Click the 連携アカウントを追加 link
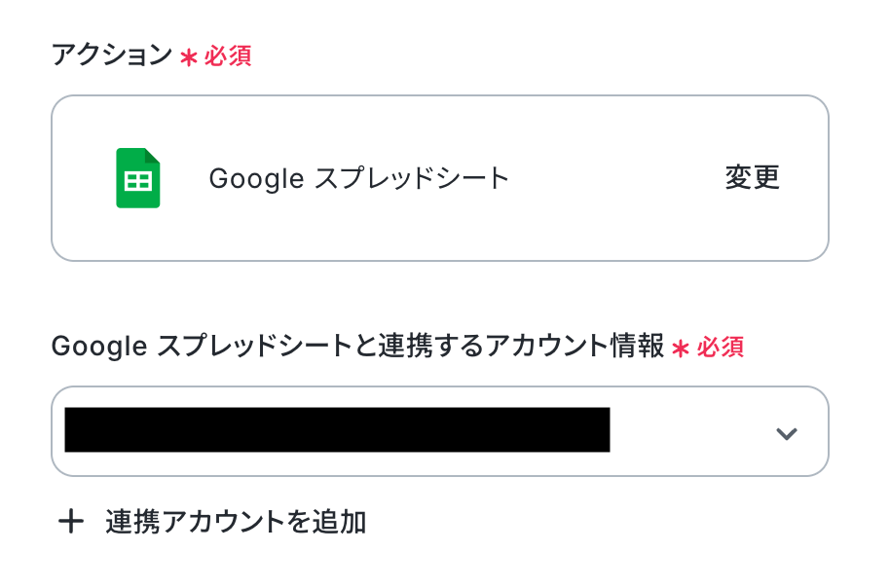Image resolution: width=890 pixels, height=588 pixels. (x=235, y=523)
